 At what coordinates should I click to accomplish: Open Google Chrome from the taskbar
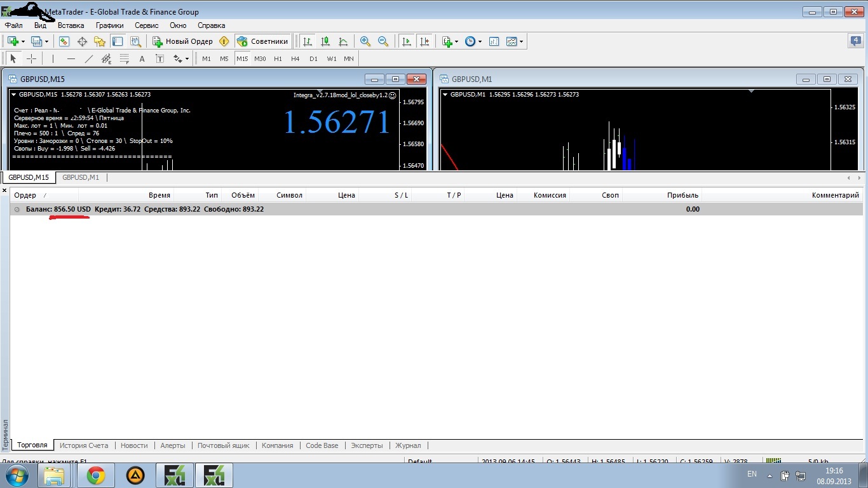click(x=96, y=475)
